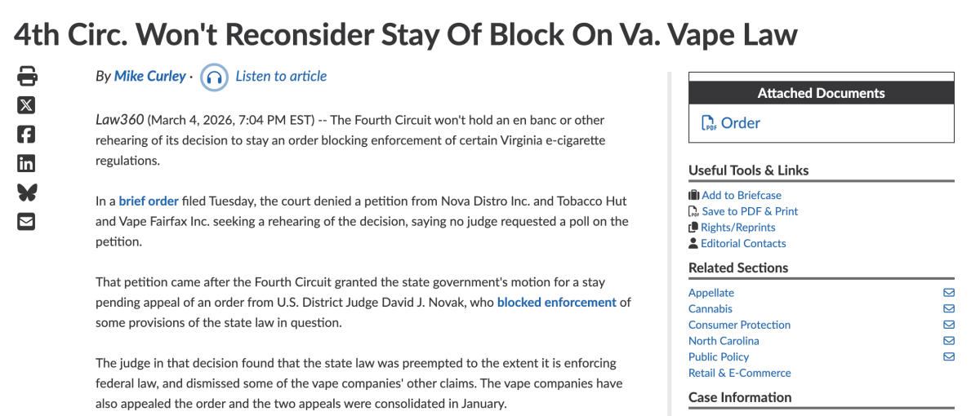Subscribe to Appellate section email alerts
980x416 pixels.
point(948,293)
